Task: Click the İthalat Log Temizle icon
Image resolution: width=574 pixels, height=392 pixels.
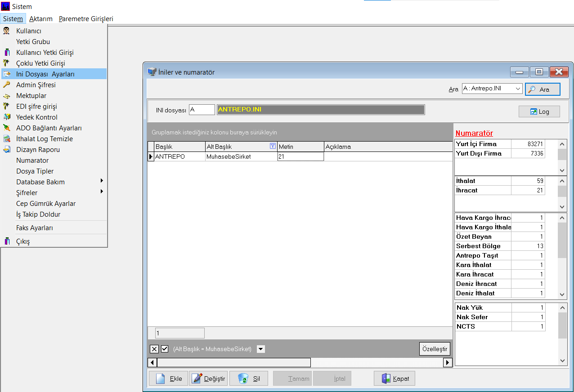Action: [x=7, y=139]
